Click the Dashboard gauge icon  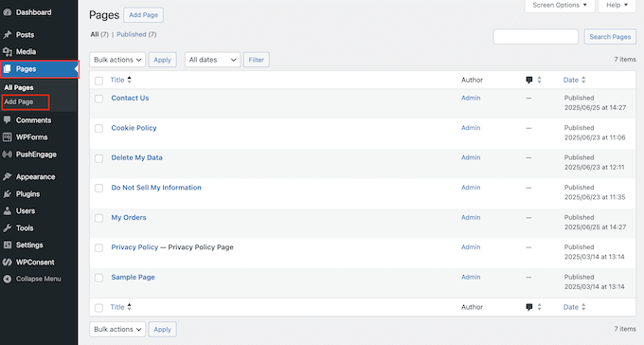tap(7, 12)
